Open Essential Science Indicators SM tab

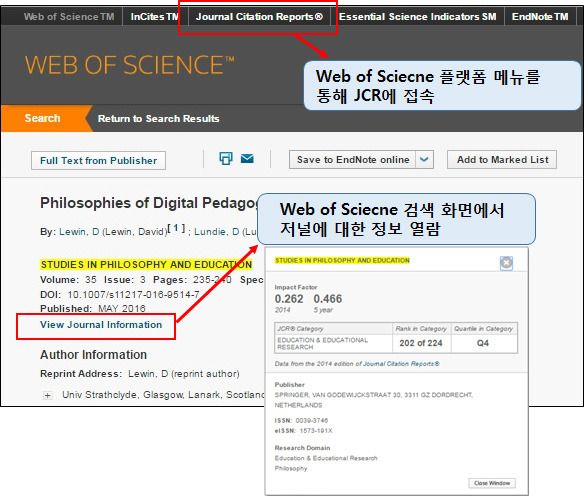[418, 17]
